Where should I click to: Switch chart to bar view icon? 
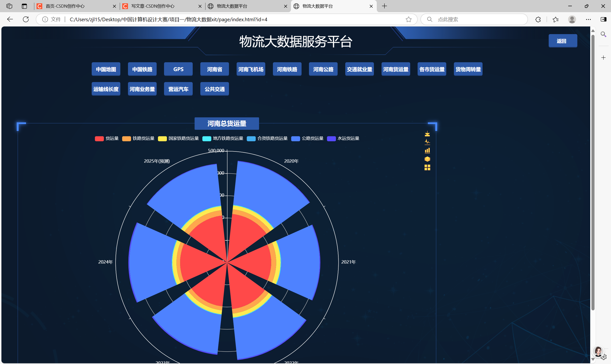point(427,150)
